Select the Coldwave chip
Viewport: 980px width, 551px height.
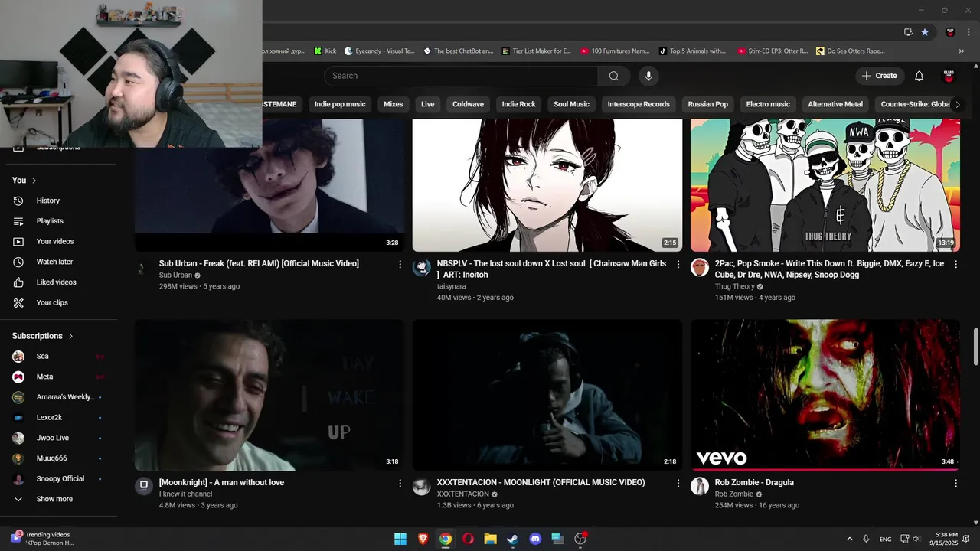(x=468, y=104)
